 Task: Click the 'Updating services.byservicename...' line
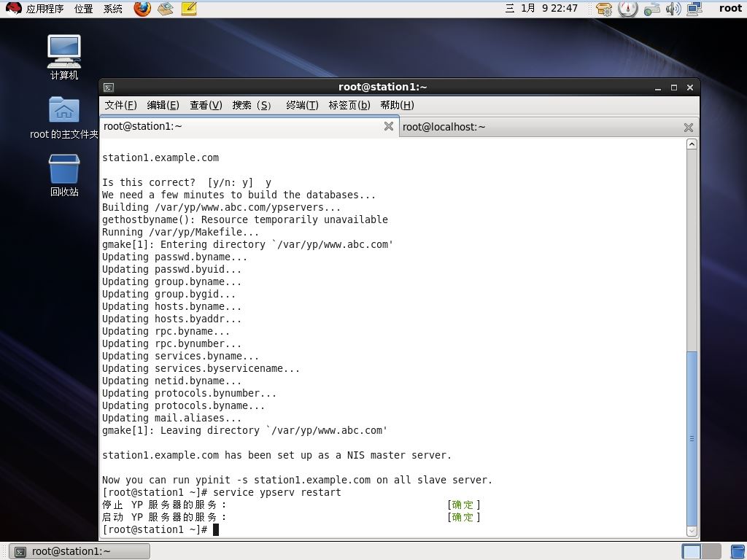tap(201, 368)
